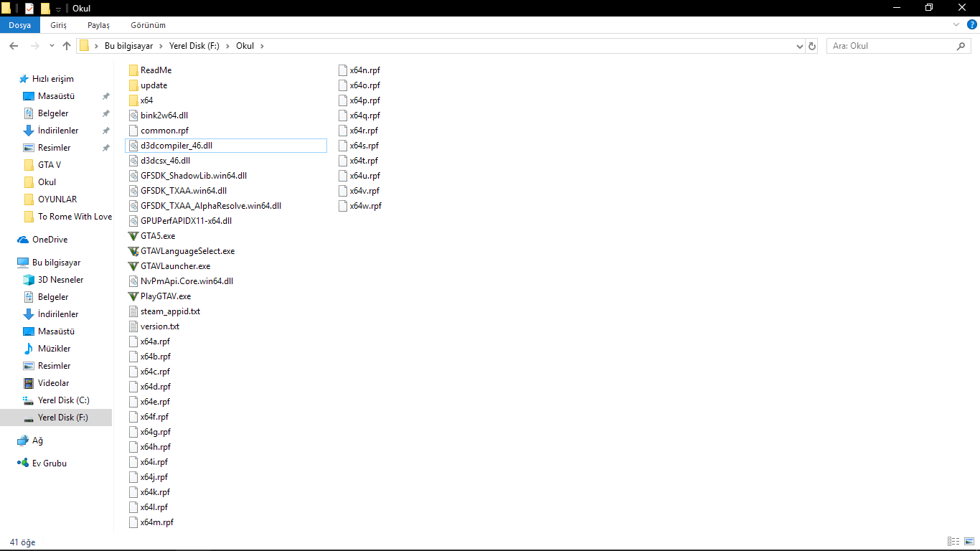Open address bar history dropdown
Screen dimensions: 980x551
click(800, 46)
